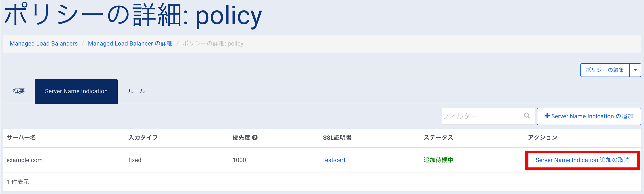644x194 pixels.
Task: Click the SSL証明書 column header
Action: tap(337, 137)
